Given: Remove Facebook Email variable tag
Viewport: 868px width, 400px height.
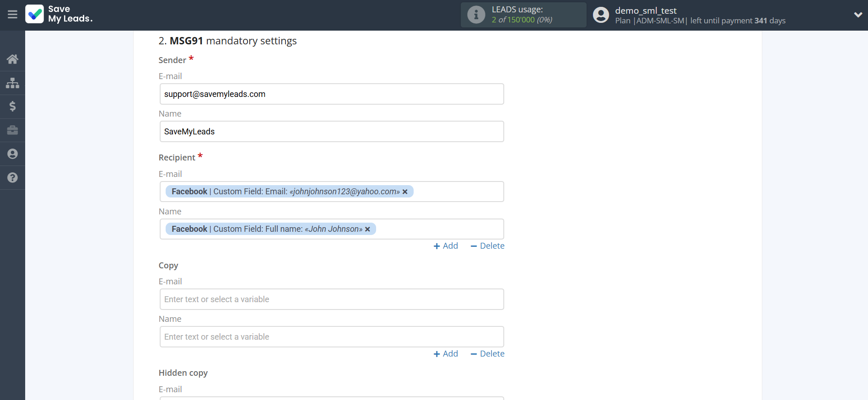Looking at the screenshot, I should pyautogui.click(x=405, y=192).
